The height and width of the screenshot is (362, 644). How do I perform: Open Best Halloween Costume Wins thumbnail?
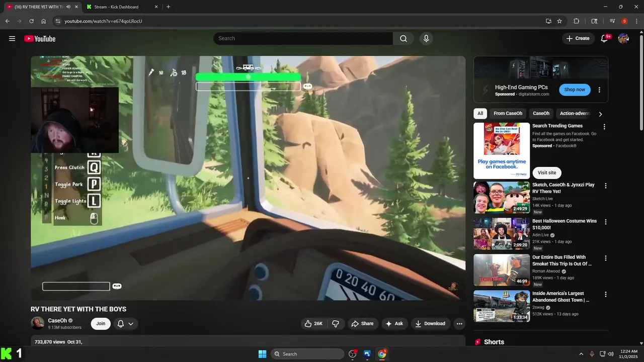(502, 234)
